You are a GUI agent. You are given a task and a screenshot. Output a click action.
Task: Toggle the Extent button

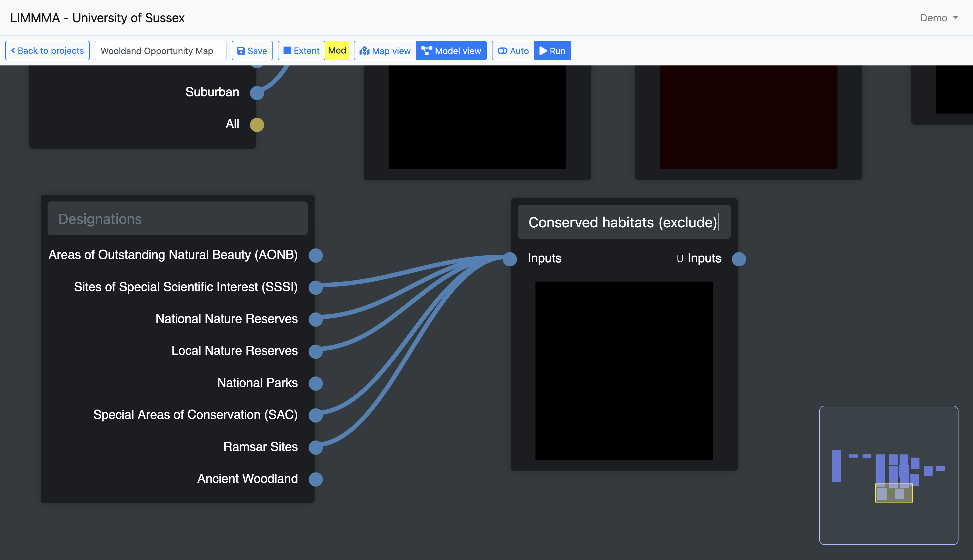tap(301, 51)
